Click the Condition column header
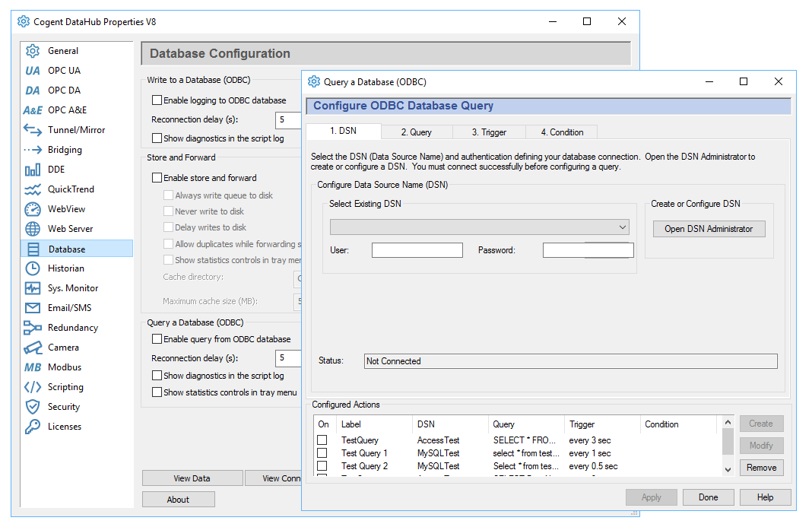Viewport: 812px width, 527px height. click(678, 424)
